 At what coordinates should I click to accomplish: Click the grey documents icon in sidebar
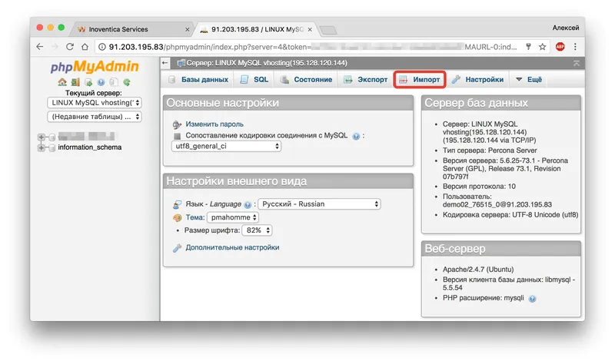(x=114, y=82)
